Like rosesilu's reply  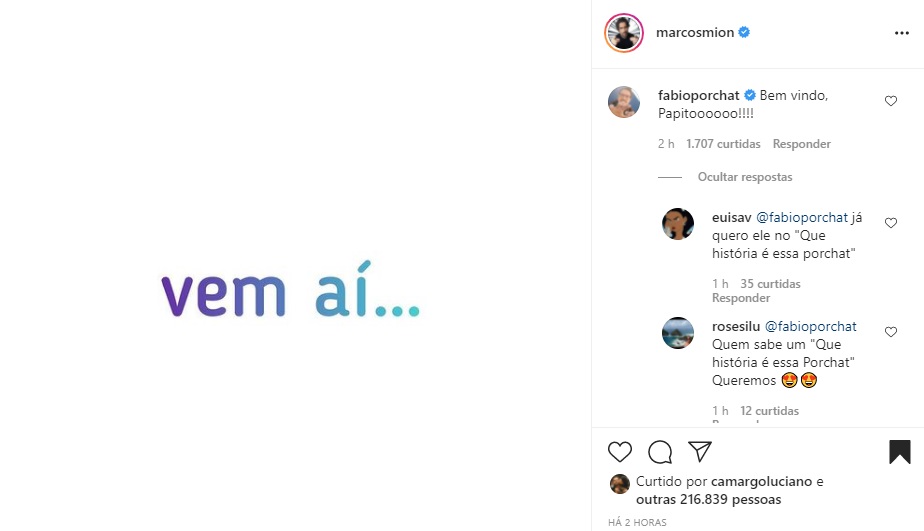pos(891,332)
